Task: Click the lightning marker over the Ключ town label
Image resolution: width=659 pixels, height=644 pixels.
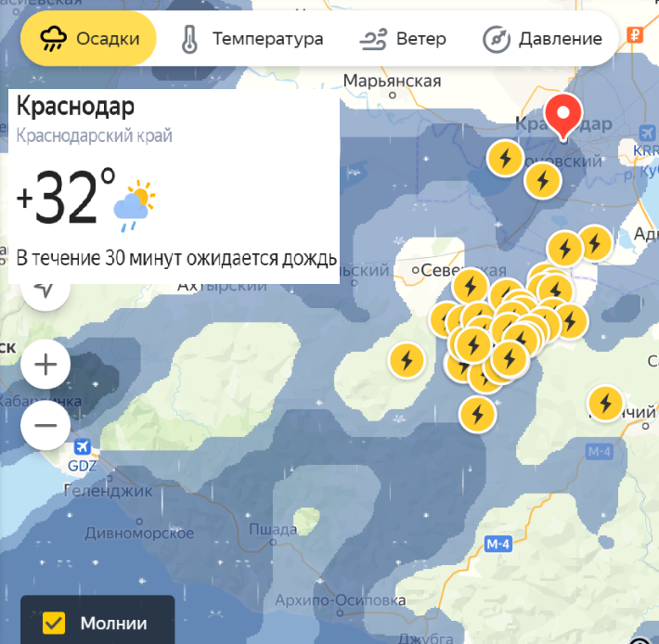Action: click(605, 404)
